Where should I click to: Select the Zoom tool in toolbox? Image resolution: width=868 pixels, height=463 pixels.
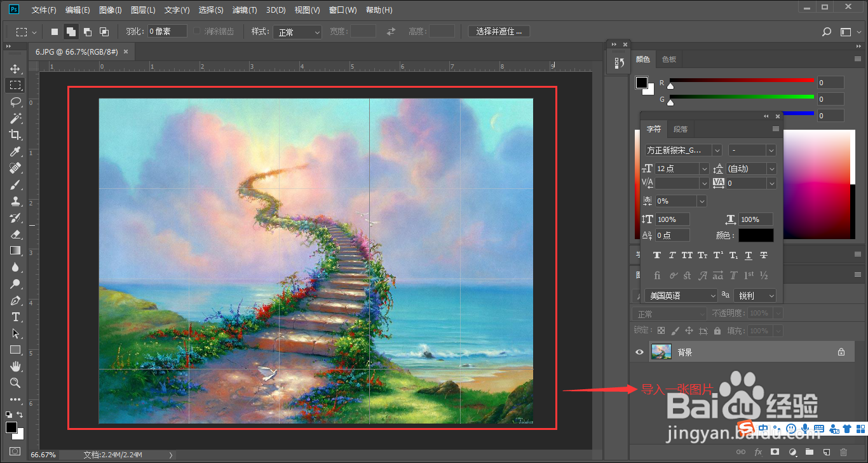tap(15, 383)
